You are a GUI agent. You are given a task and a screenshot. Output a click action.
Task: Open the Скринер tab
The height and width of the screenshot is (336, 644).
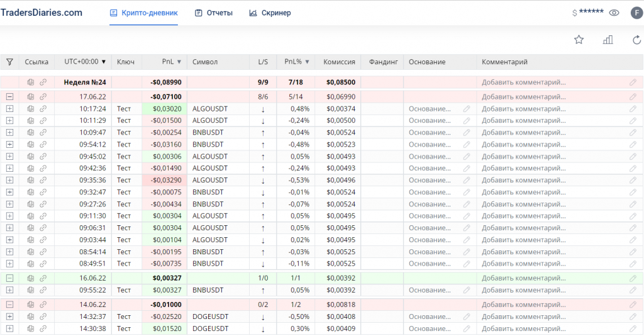[270, 13]
